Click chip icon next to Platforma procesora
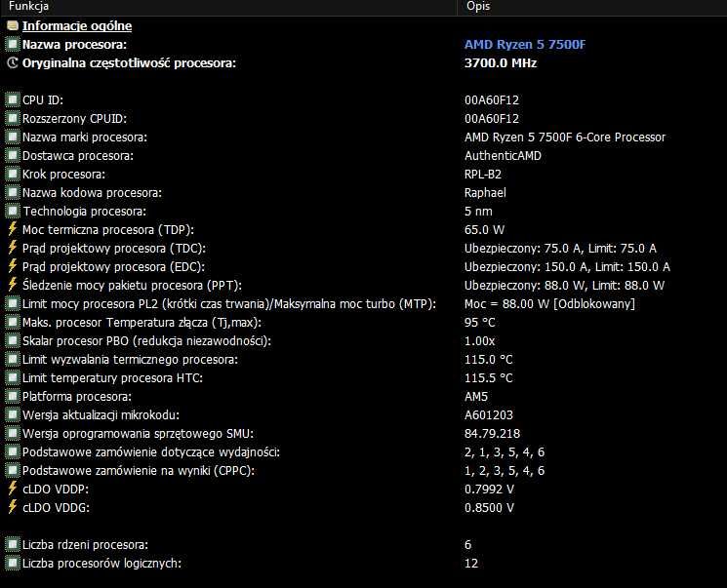727x588 pixels. point(13,396)
